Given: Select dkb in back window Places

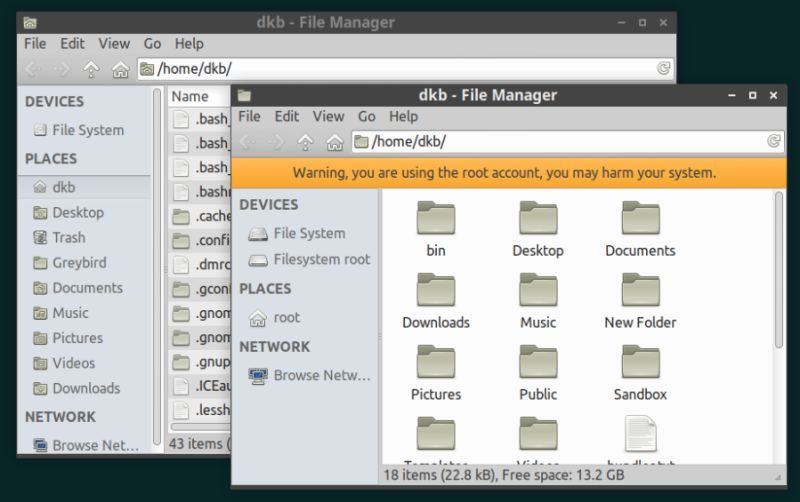Looking at the screenshot, I should click(x=85, y=187).
